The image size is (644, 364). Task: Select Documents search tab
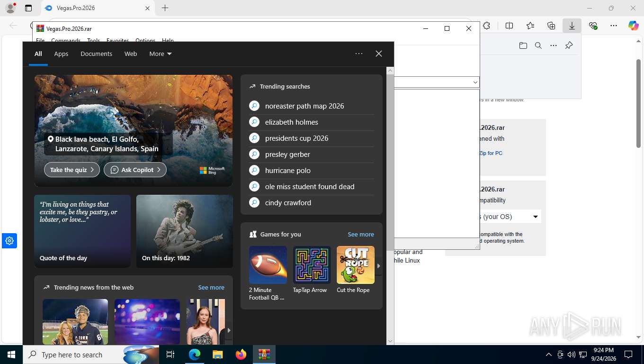tap(96, 54)
